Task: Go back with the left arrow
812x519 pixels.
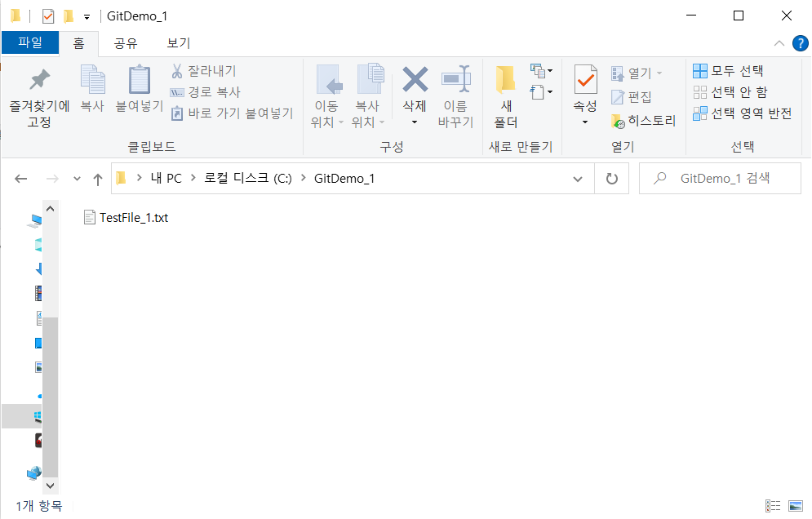Action: pos(20,179)
